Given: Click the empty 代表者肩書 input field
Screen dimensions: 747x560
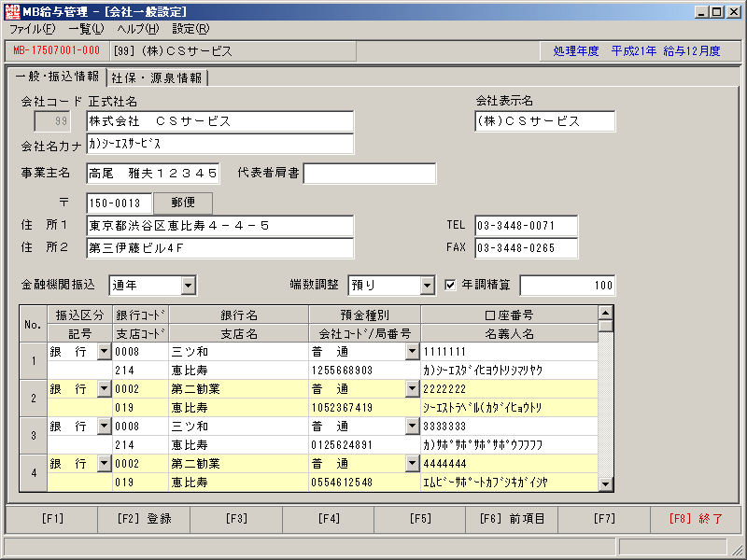Looking at the screenshot, I should click(x=370, y=174).
